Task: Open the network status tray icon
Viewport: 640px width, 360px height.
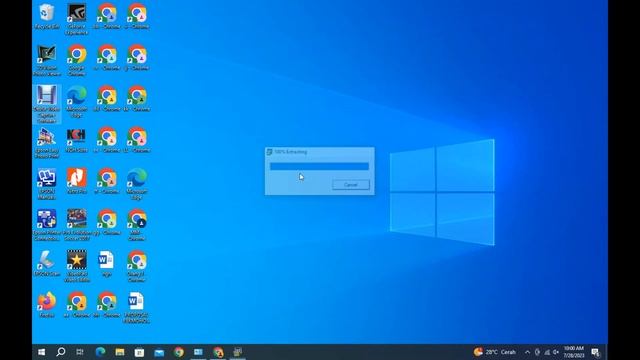Action: tap(547, 352)
